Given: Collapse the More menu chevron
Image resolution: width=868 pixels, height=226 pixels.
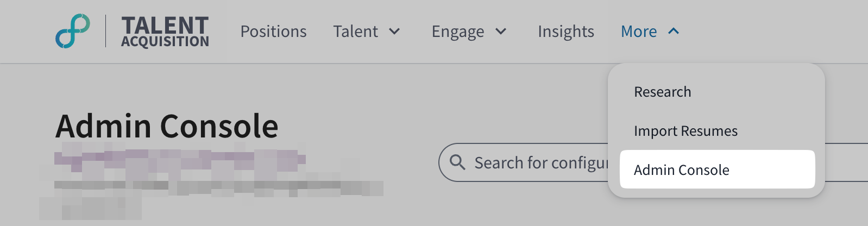Looking at the screenshot, I should [x=674, y=31].
